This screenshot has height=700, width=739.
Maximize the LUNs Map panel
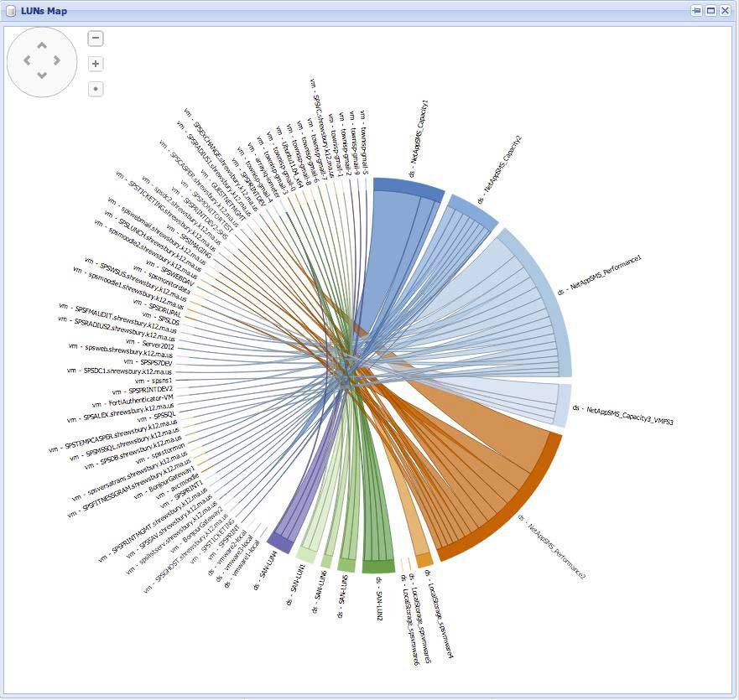710,10
